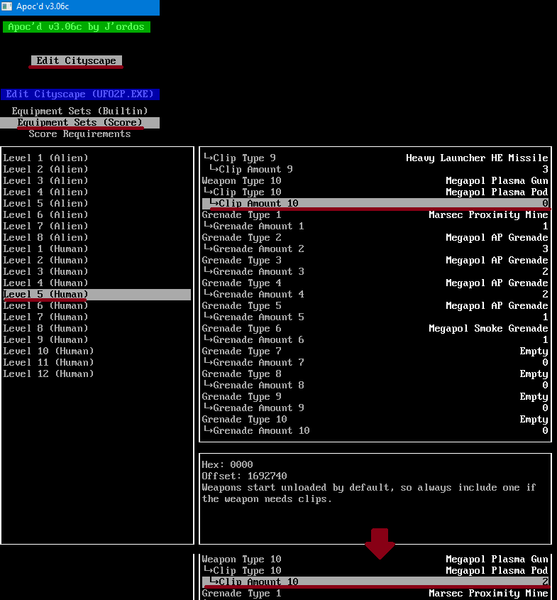This screenshot has width=557, height=600.
Task: Click the Apoc'd v3.06c by J'ordos banner
Action: (x=77, y=27)
